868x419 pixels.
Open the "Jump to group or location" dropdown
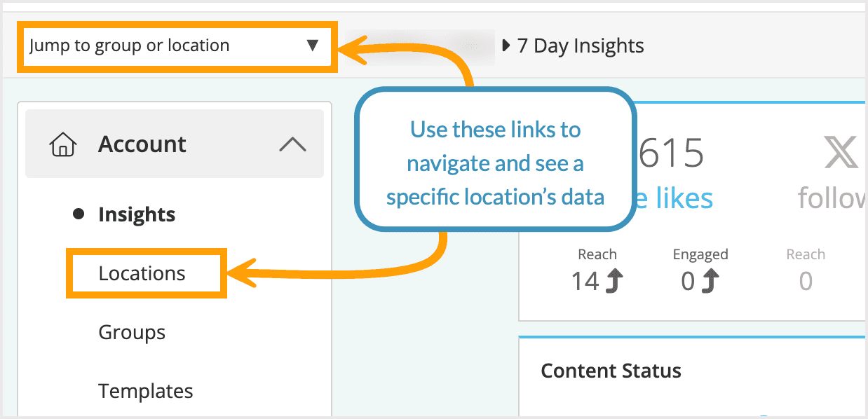coord(175,46)
